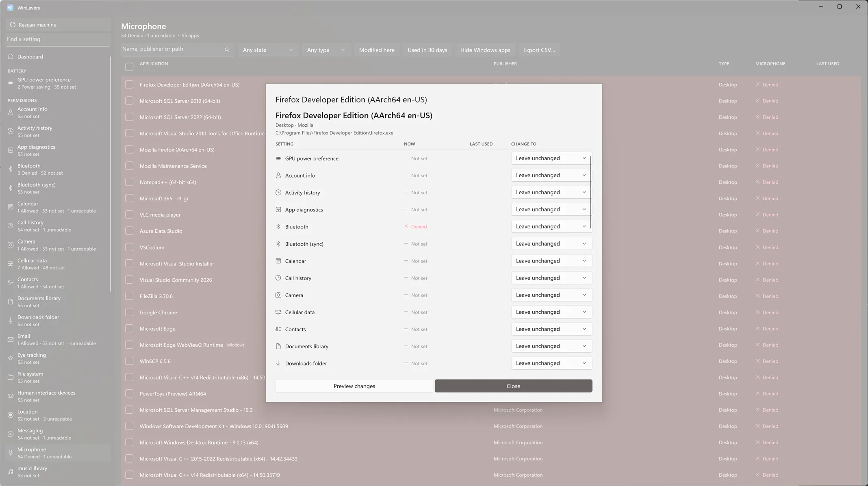This screenshot has height=486, width=868.
Task: Toggle the Hide Windows apps filter
Action: tap(485, 50)
